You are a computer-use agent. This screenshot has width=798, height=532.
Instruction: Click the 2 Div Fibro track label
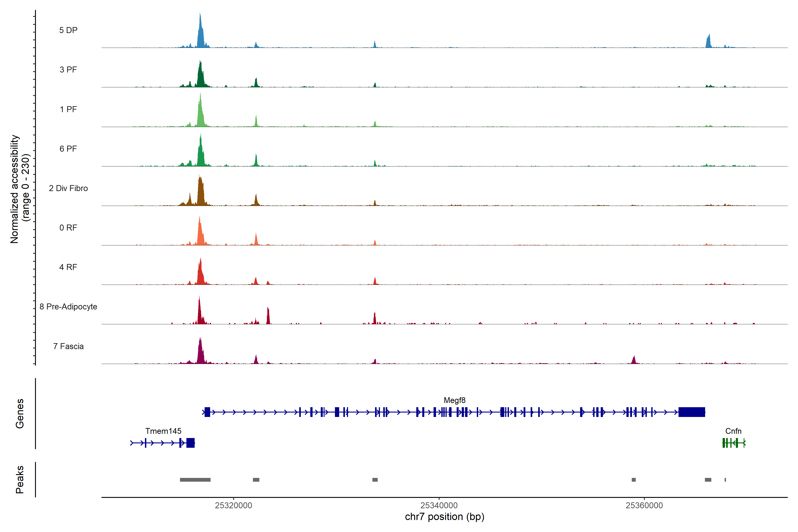tap(68, 188)
